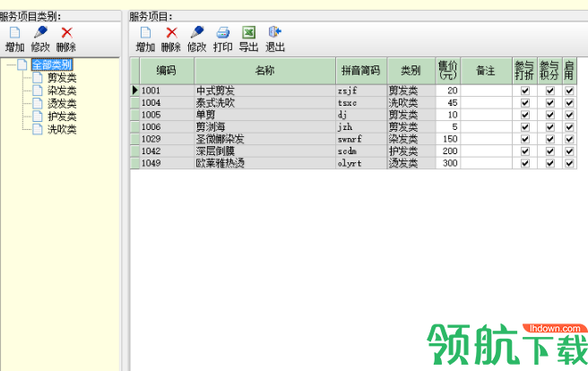Print the service item list
This screenshot has height=371, width=588.
[x=223, y=39]
